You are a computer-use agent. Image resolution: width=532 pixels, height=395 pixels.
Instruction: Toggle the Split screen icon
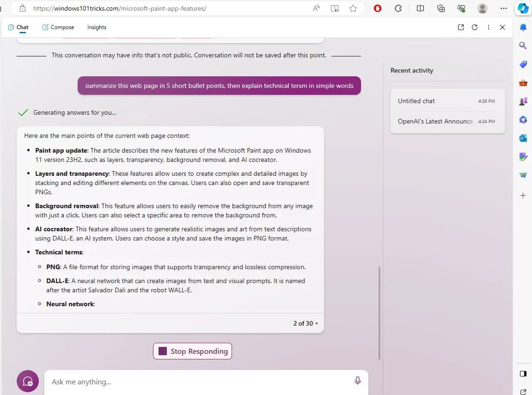(420, 8)
